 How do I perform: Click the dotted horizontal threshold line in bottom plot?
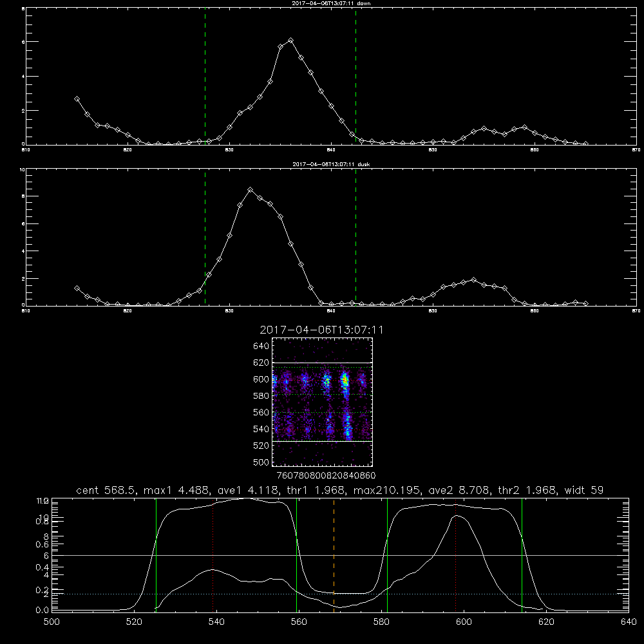340,594
